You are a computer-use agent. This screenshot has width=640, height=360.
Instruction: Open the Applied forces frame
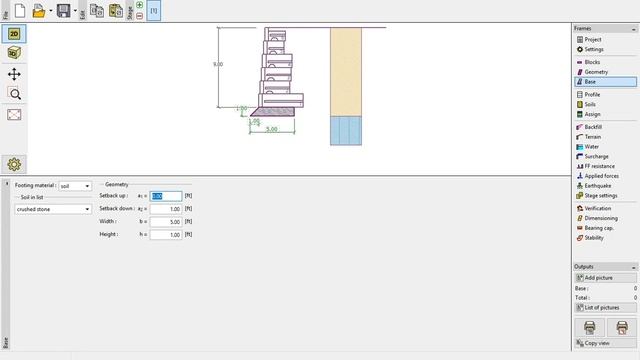[605, 176]
